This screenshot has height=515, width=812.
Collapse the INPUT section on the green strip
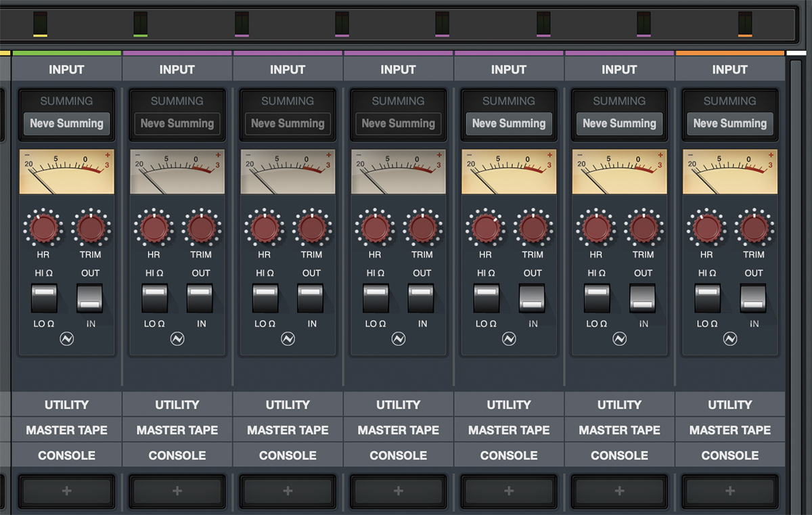66,69
